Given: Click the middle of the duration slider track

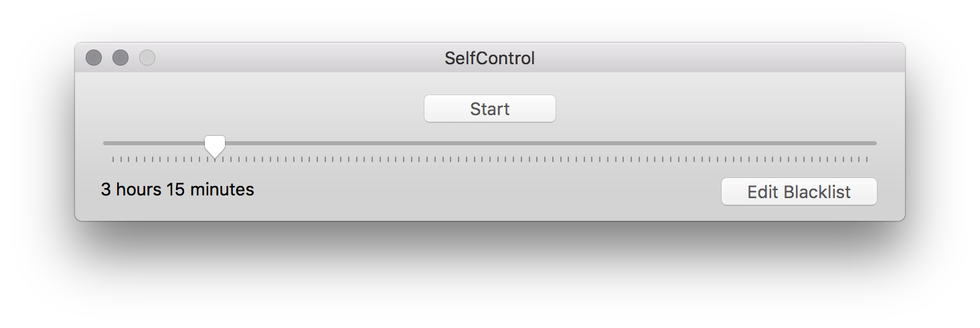Looking at the screenshot, I should (490, 143).
